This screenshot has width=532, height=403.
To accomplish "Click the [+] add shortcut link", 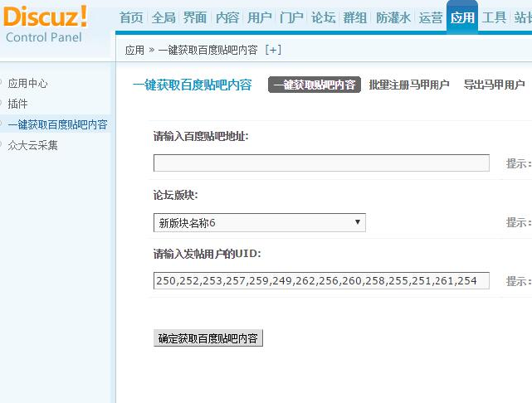I will pyautogui.click(x=273, y=50).
